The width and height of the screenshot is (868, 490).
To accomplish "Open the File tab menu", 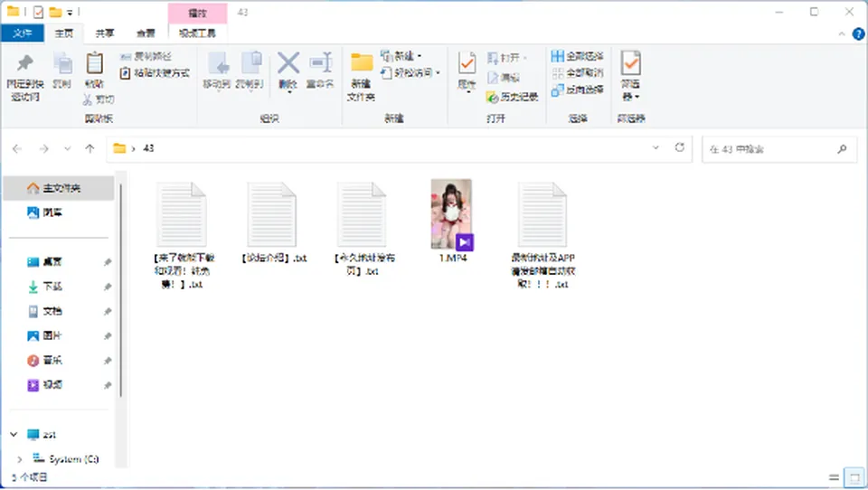I will pyautogui.click(x=22, y=33).
